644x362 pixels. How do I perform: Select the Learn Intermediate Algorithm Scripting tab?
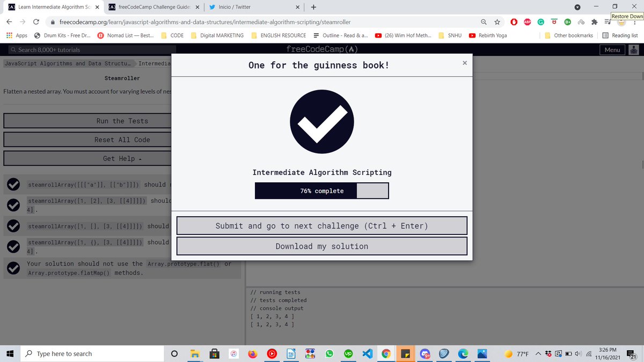pyautogui.click(x=53, y=7)
